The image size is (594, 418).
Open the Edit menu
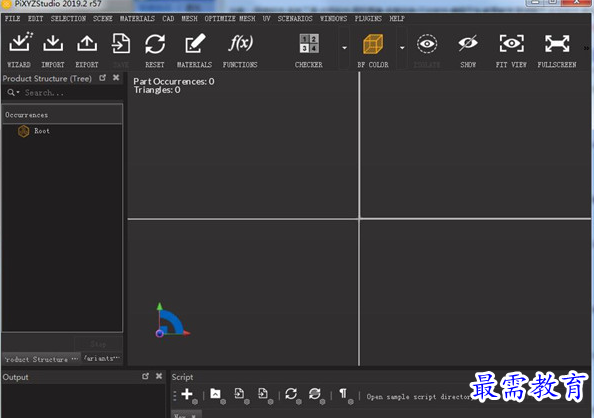[36, 19]
